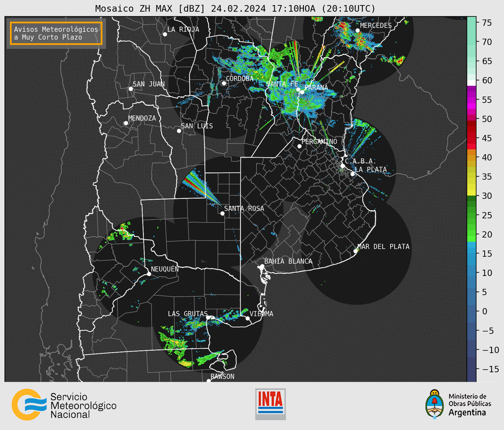The width and height of the screenshot is (504, 430).
Task: Select the PARANÁ city marker
Action: [302, 92]
